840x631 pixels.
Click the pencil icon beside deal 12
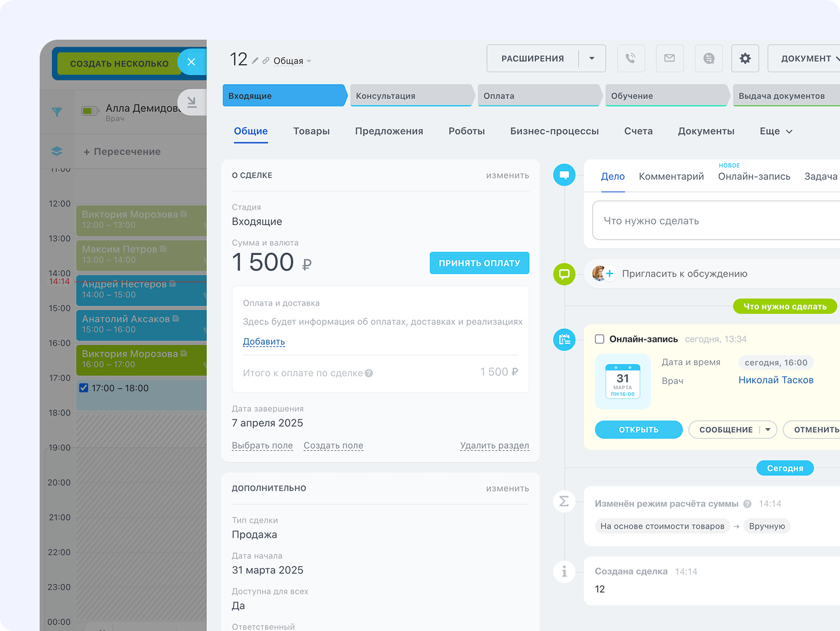click(256, 60)
